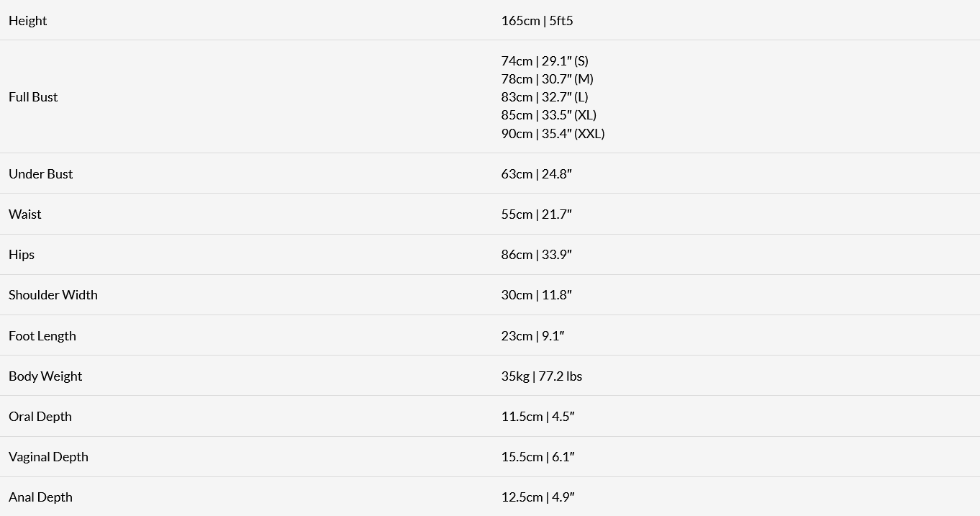Pick the 83cm (L) bust size line

(544, 97)
